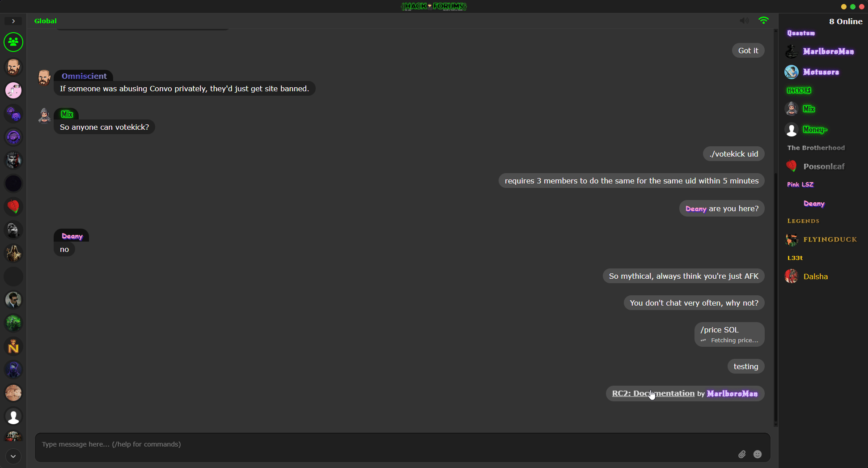Click the 'Got it' message bubble
Screen dimensions: 868x468
(748, 51)
